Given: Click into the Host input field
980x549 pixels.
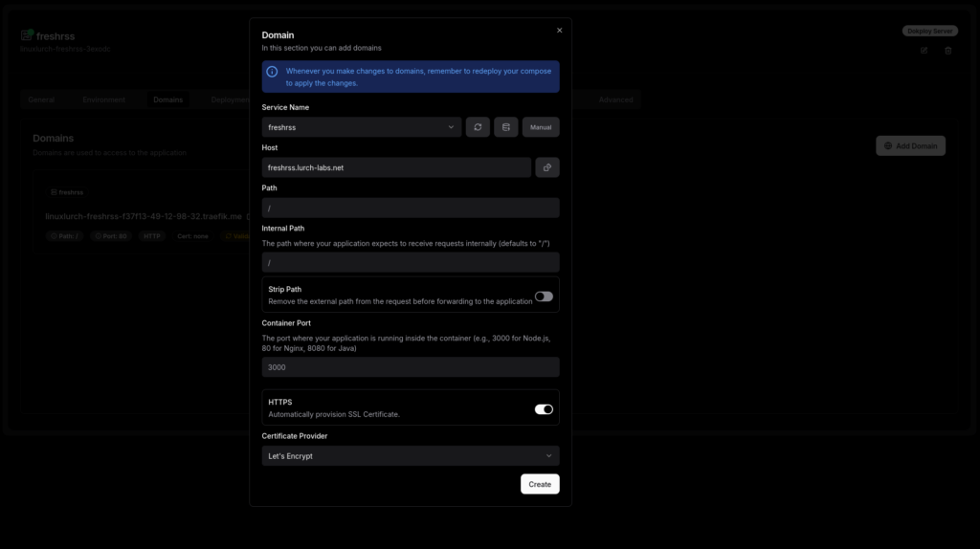Looking at the screenshot, I should [x=396, y=167].
